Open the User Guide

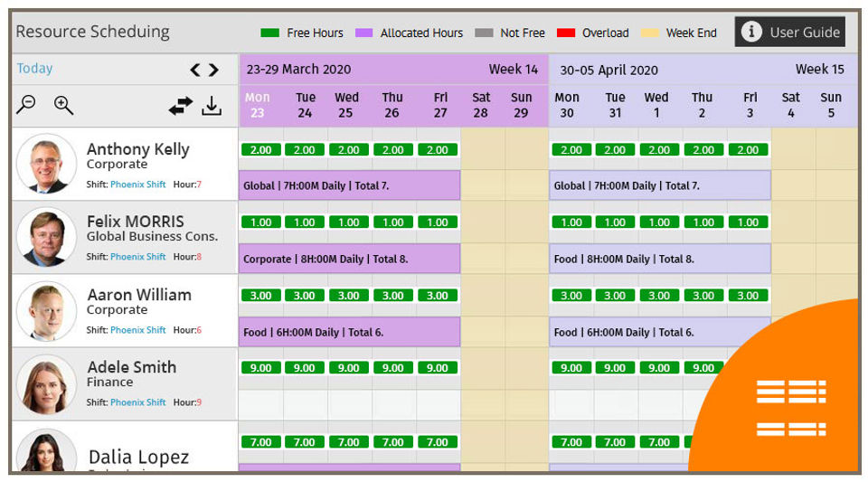(790, 32)
